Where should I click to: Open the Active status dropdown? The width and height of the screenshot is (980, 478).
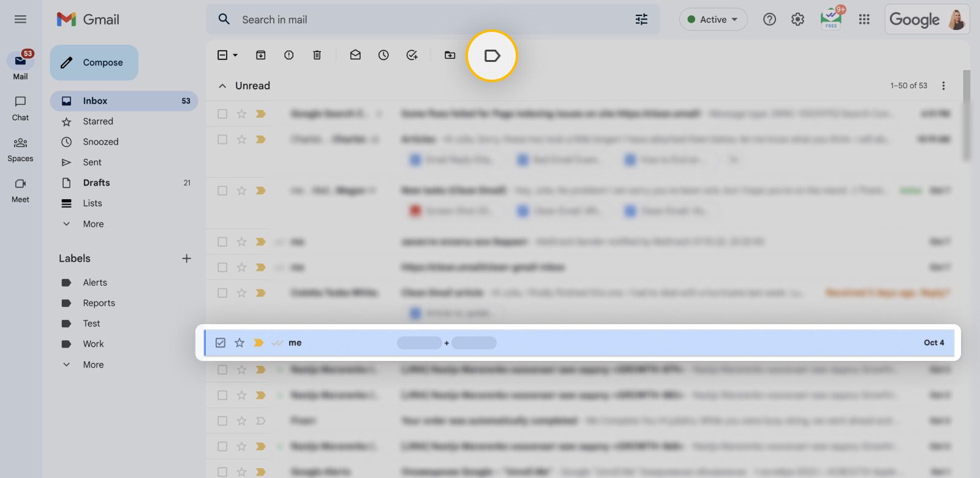point(713,20)
